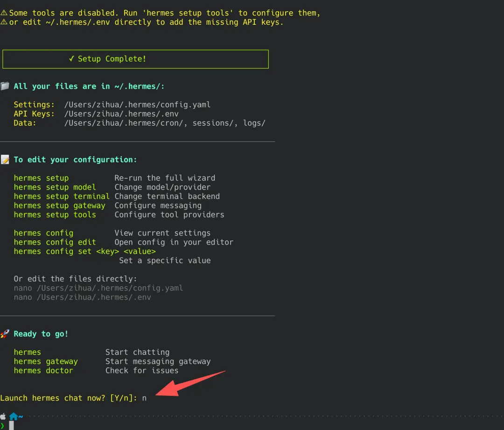The width and height of the screenshot is (504, 430).
Task: Click the warning triangle before 'or edit'
Action: coord(4,22)
